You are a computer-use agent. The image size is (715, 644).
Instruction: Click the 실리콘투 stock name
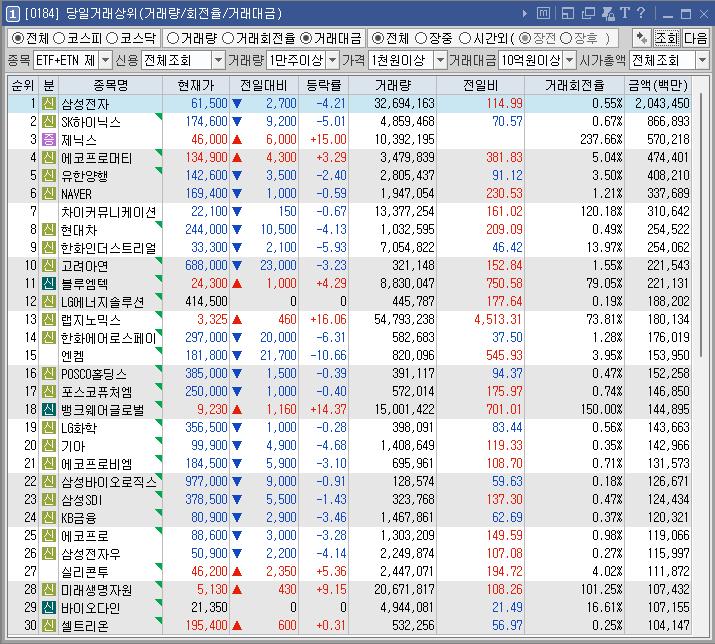(x=84, y=571)
